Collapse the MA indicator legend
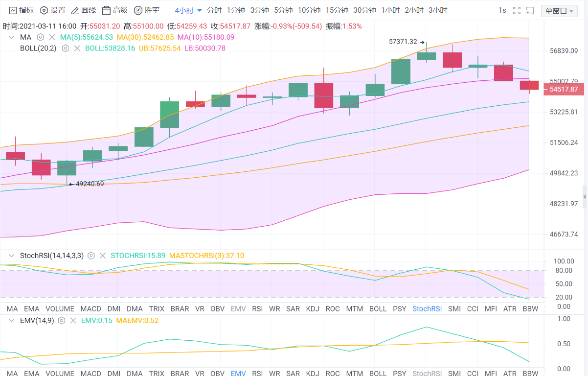588x376 pixels. click(x=12, y=37)
